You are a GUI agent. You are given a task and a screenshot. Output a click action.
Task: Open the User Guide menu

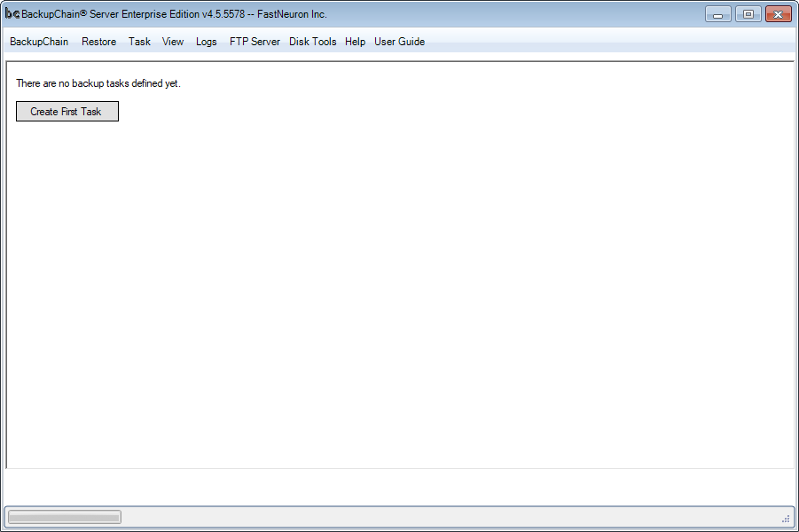[399, 42]
